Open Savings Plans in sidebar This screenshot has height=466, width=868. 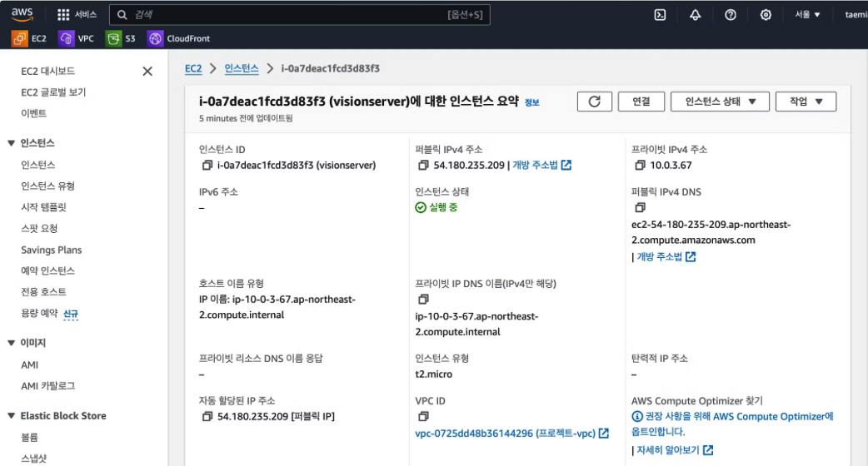52,250
